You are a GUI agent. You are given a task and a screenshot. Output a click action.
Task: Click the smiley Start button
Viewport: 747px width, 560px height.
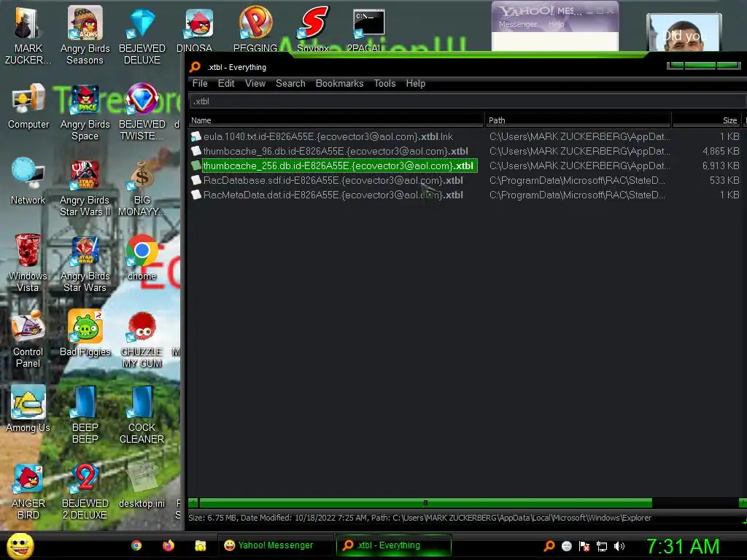(20, 545)
